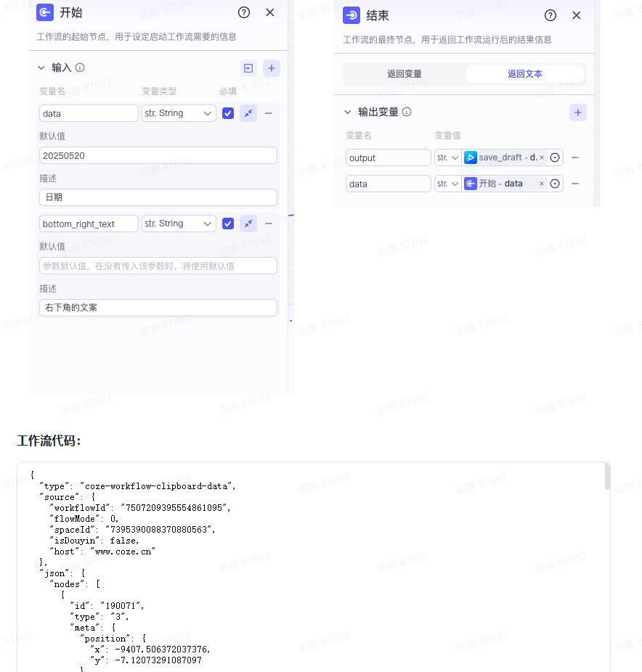Open str type dropdown for output

coord(447,157)
